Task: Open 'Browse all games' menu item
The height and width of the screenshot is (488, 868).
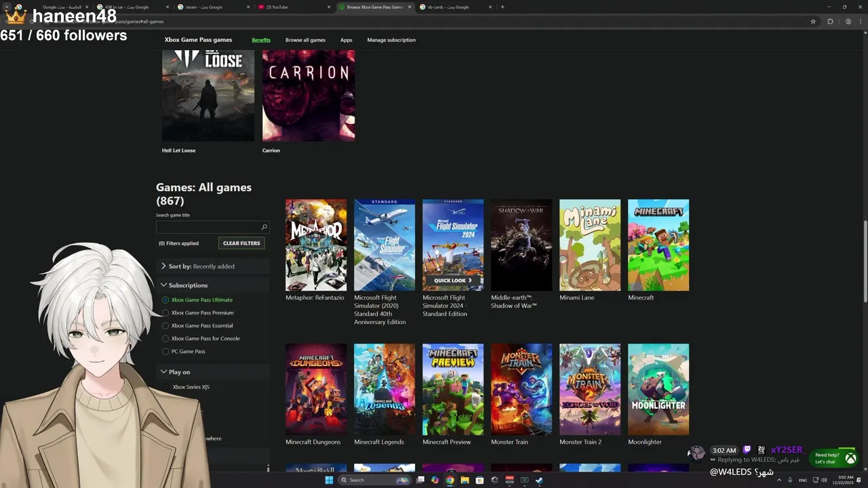Action: [305, 40]
